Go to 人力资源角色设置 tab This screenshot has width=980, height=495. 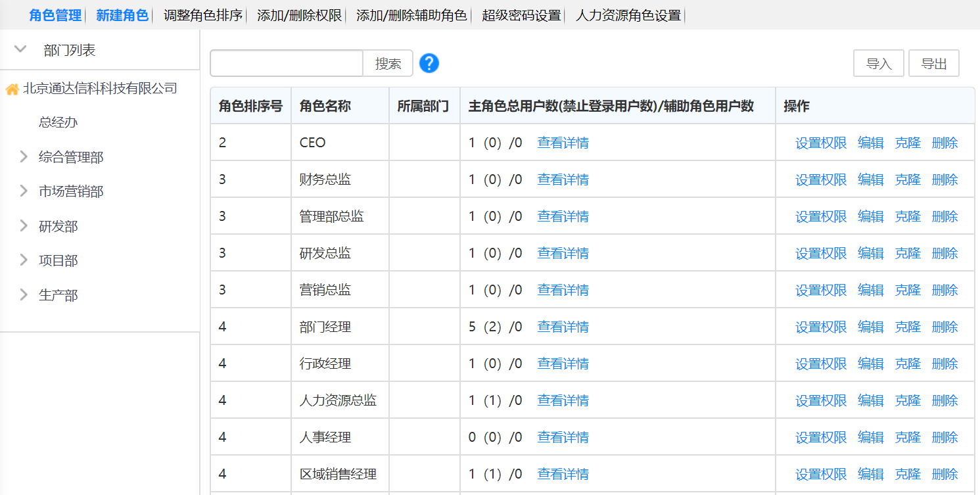[x=628, y=15]
